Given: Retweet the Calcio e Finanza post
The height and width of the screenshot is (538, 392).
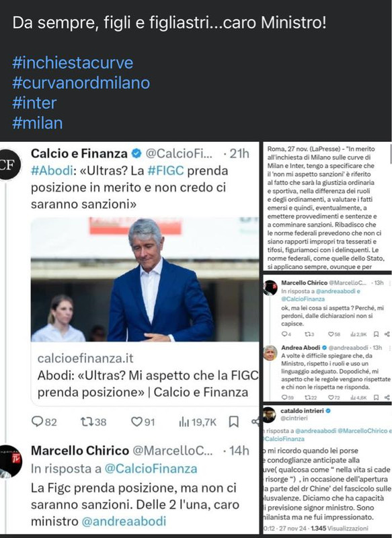Looking at the screenshot, I should pyautogui.click(x=86, y=422).
